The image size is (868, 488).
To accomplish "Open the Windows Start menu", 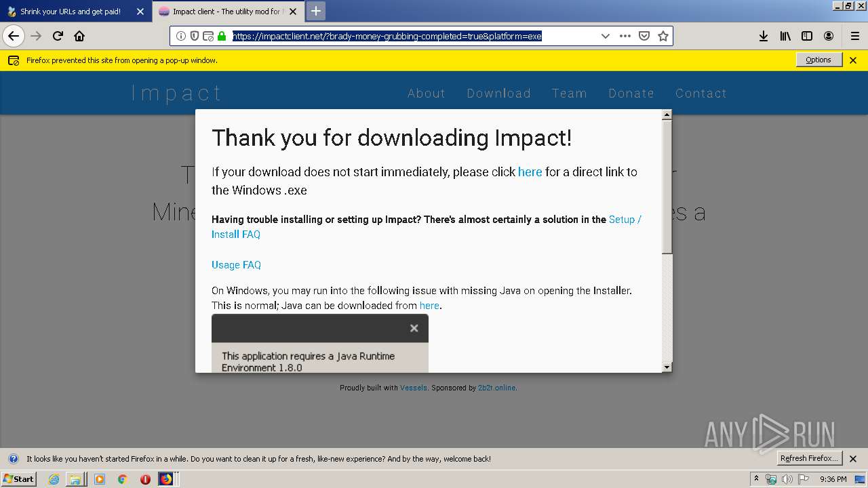I will click(x=18, y=479).
